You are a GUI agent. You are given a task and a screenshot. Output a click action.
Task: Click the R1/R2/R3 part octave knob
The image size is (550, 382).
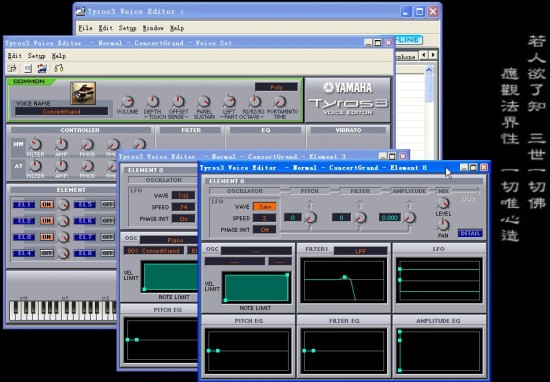click(255, 102)
